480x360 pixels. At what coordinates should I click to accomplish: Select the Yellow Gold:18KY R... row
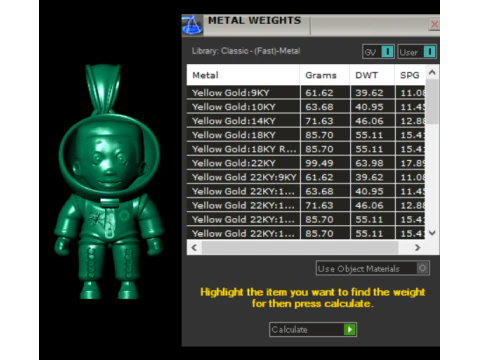(x=306, y=149)
